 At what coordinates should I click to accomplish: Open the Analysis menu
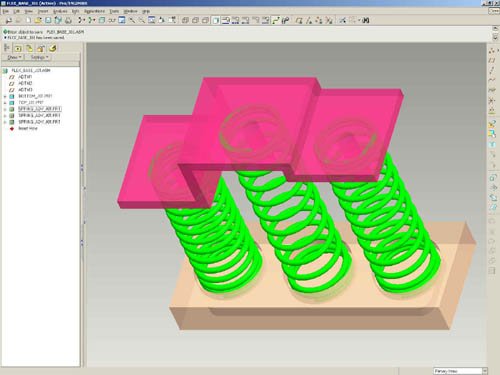tap(60, 11)
